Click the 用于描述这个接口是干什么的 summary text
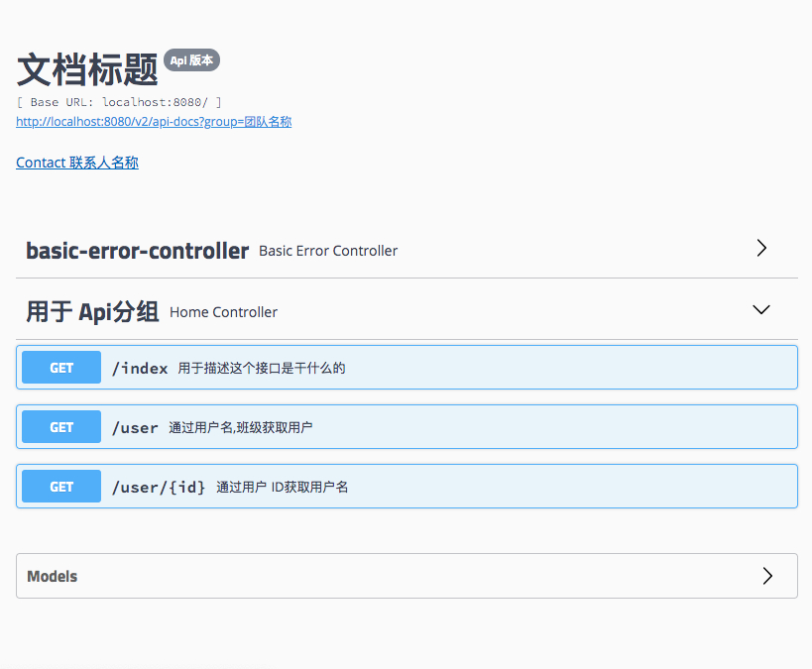 coord(262,368)
